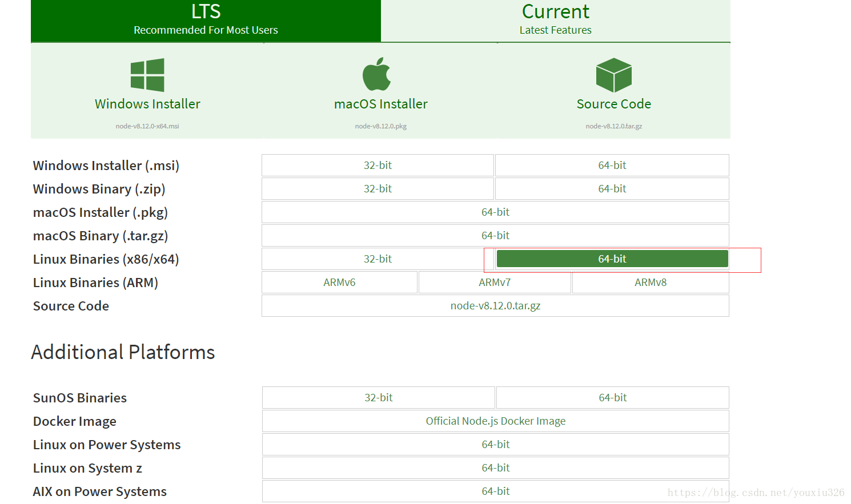The image size is (851, 504).
Task: Download Linux ARMv7 binary
Action: [495, 283]
